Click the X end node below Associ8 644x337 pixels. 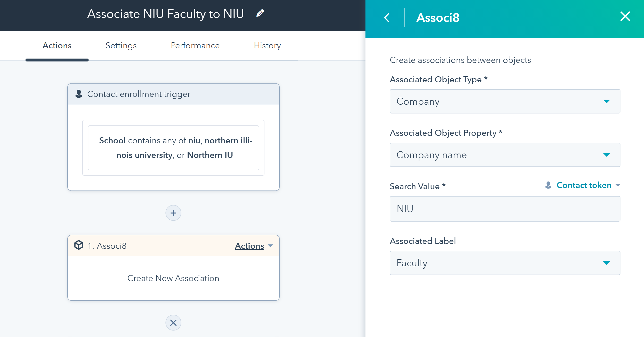click(x=173, y=323)
